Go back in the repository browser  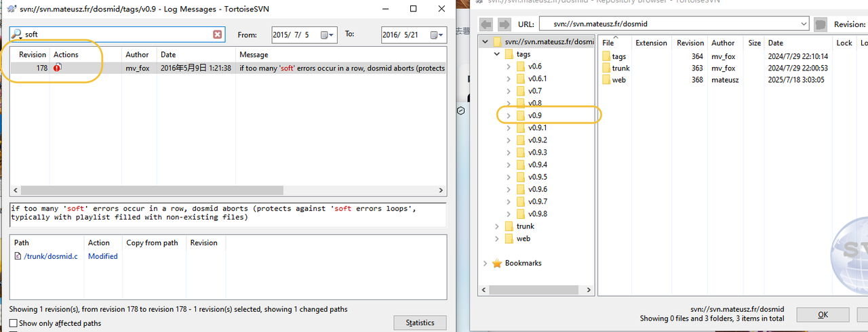pos(486,24)
